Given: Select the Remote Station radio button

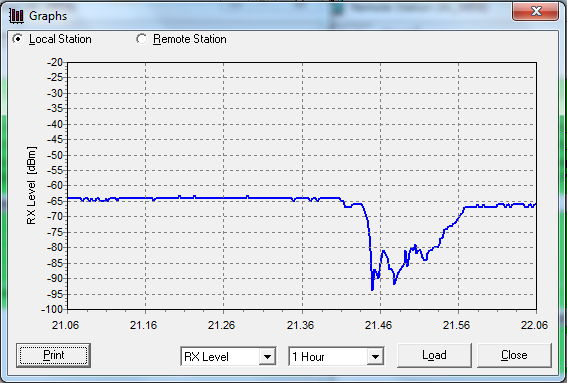Looking at the screenshot, I should 141,39.
